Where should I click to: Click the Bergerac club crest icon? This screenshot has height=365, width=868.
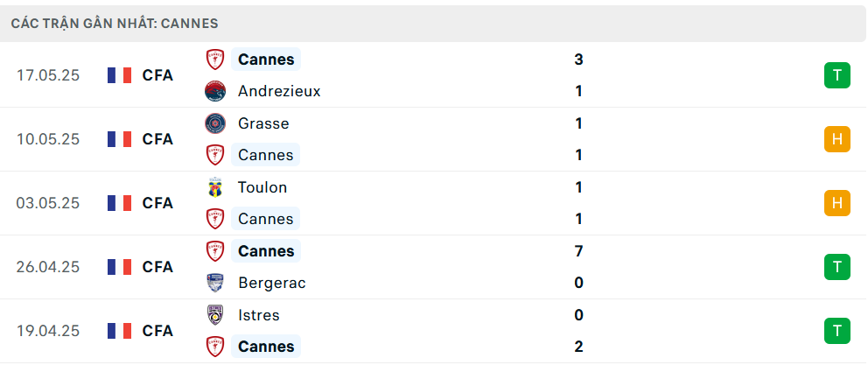coord(214,283)
